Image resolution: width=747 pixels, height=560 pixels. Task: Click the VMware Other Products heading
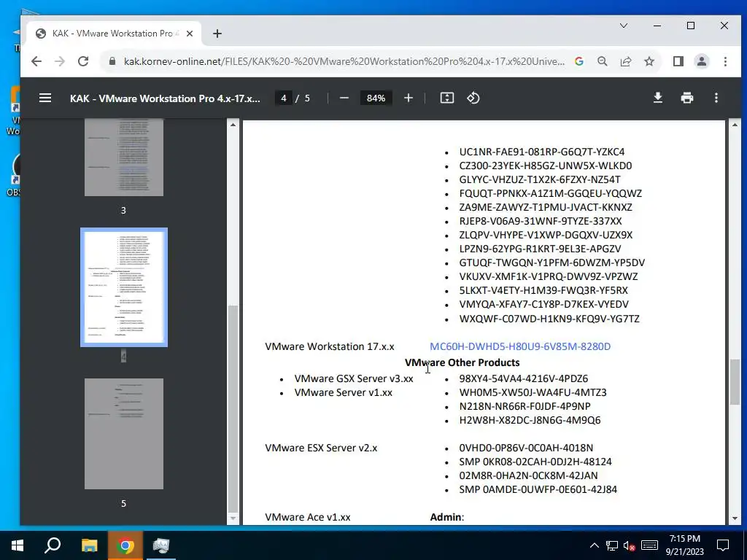pos(462,363)
